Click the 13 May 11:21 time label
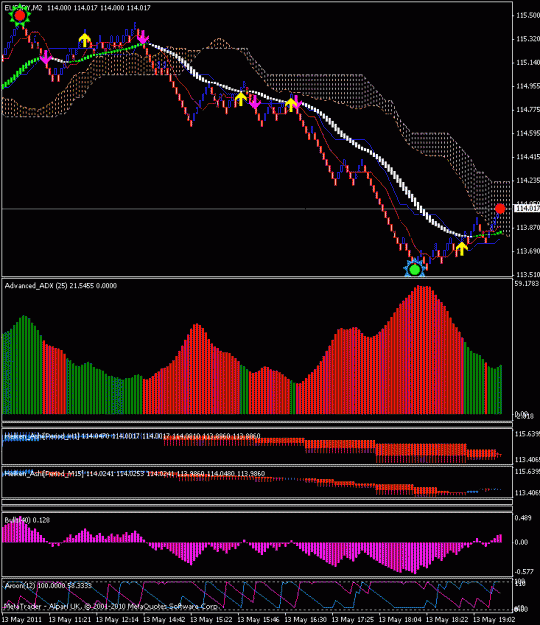The image size is (540, 625). click(70, 620)
